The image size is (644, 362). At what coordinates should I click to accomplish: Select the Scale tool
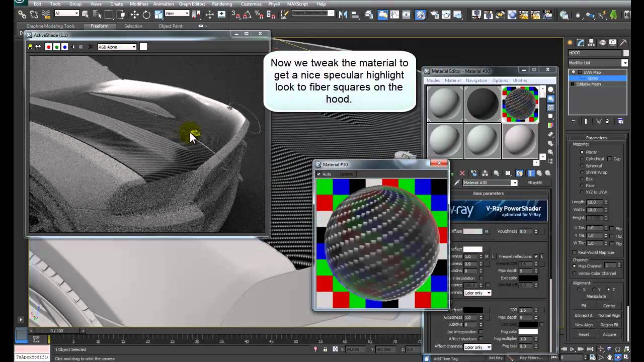coord(158,15)
